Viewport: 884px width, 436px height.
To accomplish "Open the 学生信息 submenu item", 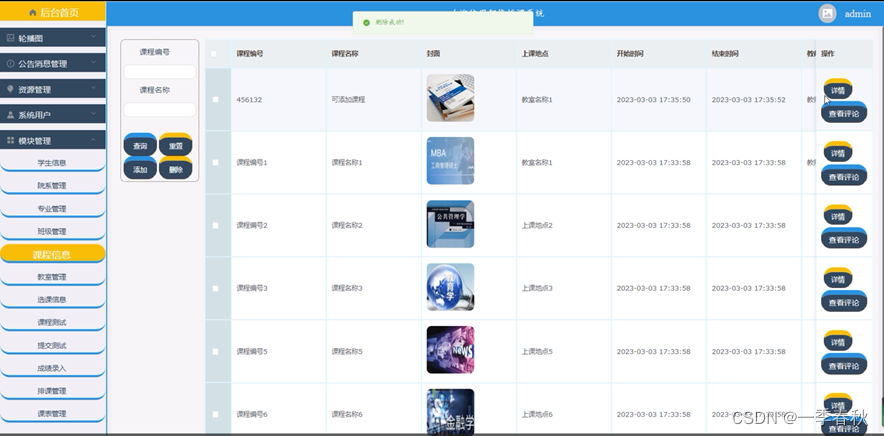I will click(52, 162).
